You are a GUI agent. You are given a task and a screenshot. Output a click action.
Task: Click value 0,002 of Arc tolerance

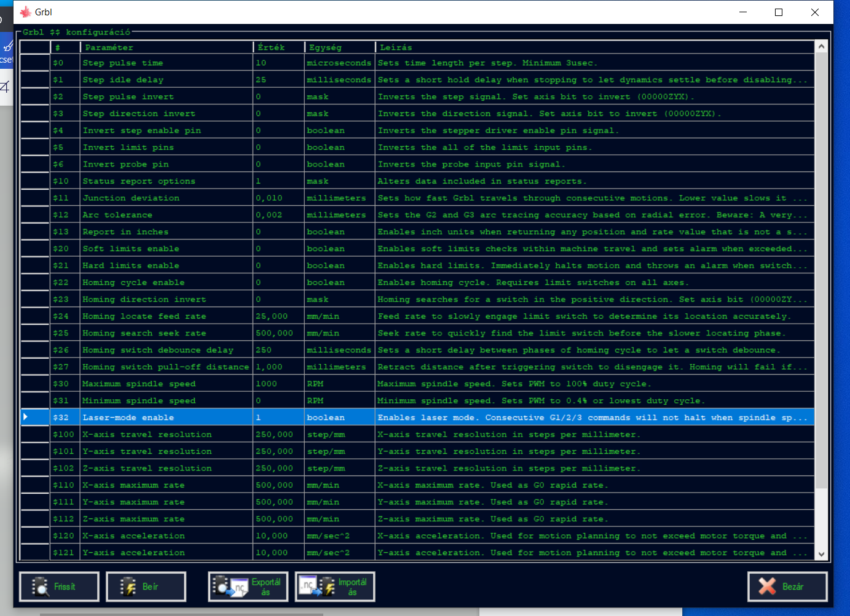point(279,215)
